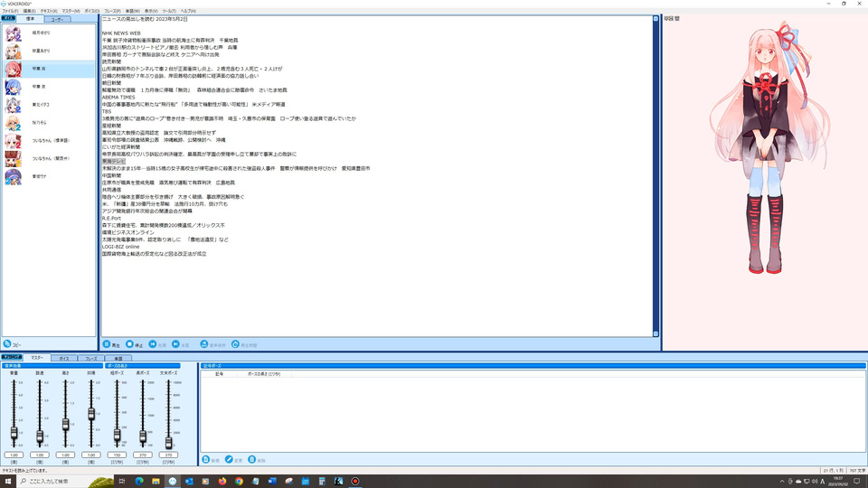Open Firefox from the taskbar
This screenshot has height=488, width=868.
(x=222, y=482)
